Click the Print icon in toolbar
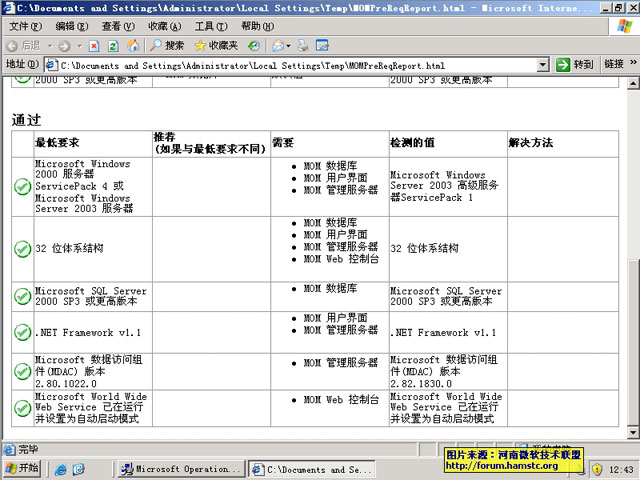 (303, 46)
